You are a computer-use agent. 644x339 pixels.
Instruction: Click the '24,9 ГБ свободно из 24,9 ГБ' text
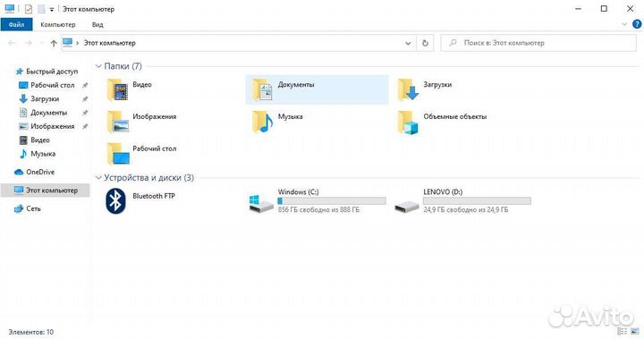[465, 209]
